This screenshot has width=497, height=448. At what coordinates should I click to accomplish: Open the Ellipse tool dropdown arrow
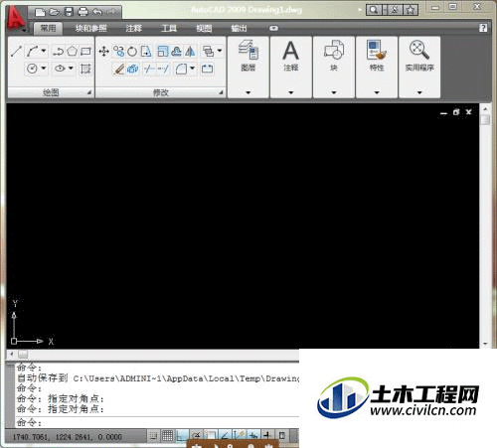[71, 69]
